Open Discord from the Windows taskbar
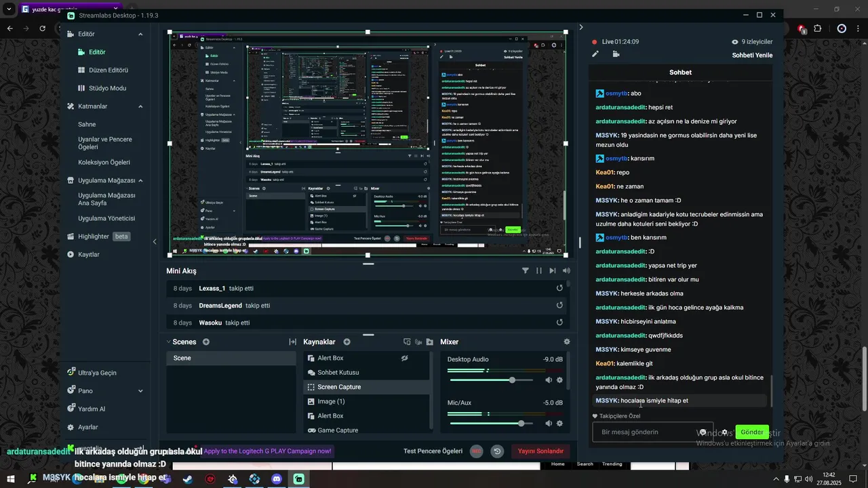This screenshot has height=488, width=868. point(277,479)
